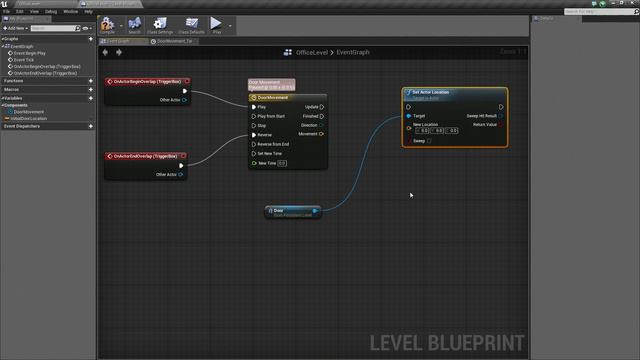
Task: Click the OnActorBeginOverlap execution output pin
Action: coord(184,91)
